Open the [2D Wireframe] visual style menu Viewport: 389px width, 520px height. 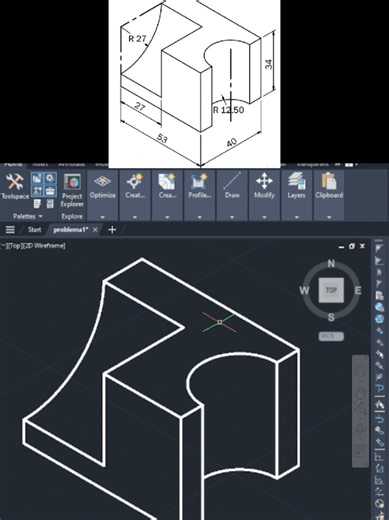point(44,246)
